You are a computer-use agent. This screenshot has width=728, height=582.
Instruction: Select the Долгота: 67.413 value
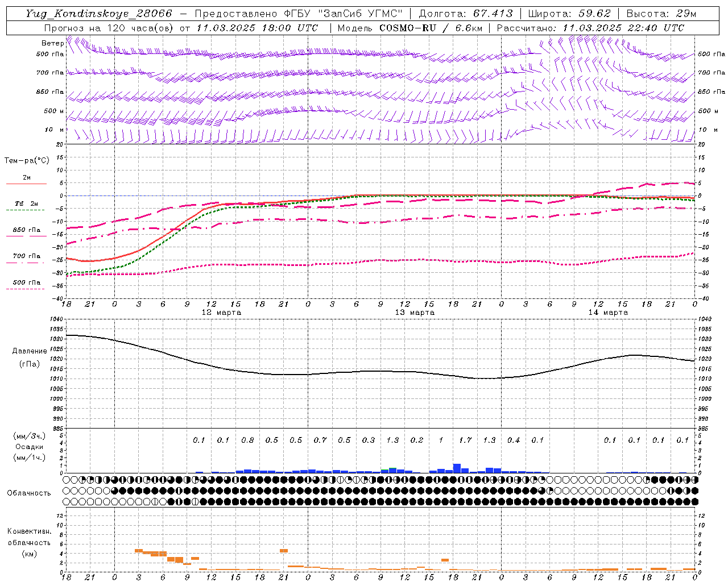coord(466,14)
